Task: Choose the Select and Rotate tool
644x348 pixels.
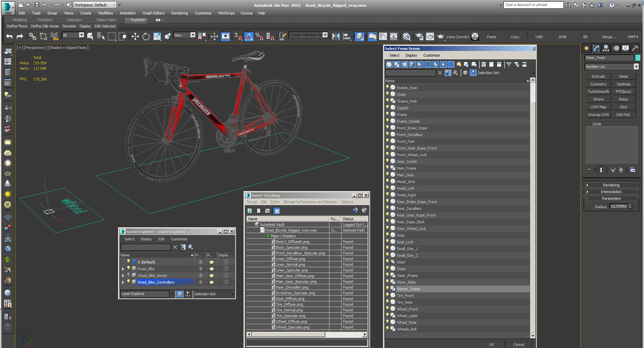Action: coord(146,37)
